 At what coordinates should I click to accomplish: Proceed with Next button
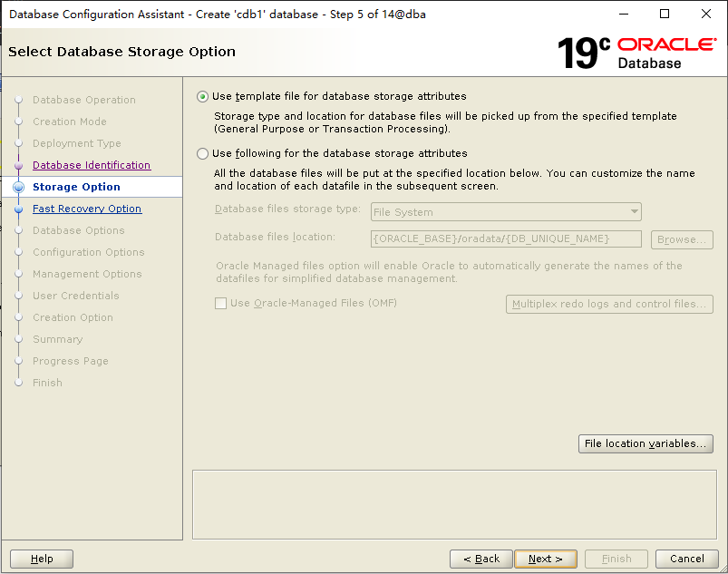(x=546, y=559)
